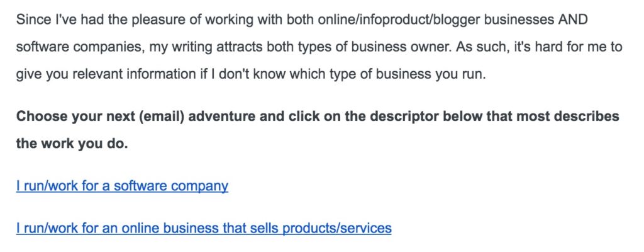Click the word '(email)' in the bold heading
This screenshot has width=644, height=252.
(x=161, y=117)
